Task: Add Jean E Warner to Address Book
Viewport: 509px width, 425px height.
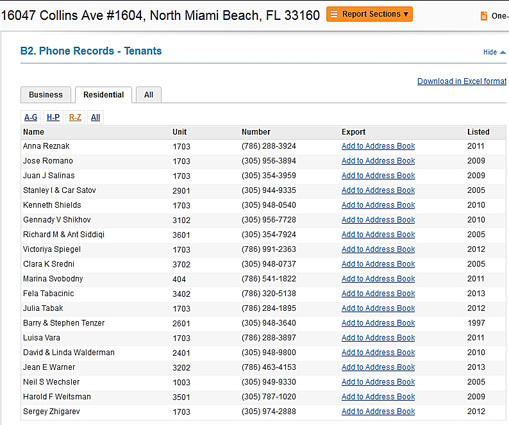Action: pyautogui.click(x=378, y=367)
